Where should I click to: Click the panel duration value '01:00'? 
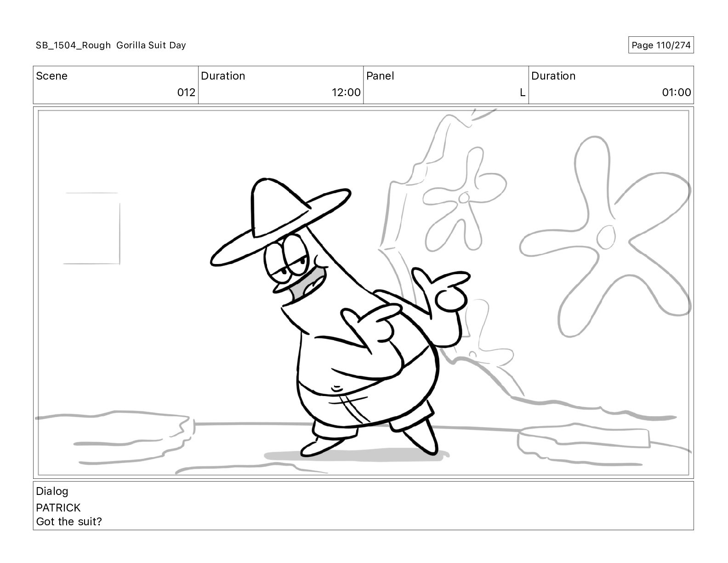coord(676,92)
